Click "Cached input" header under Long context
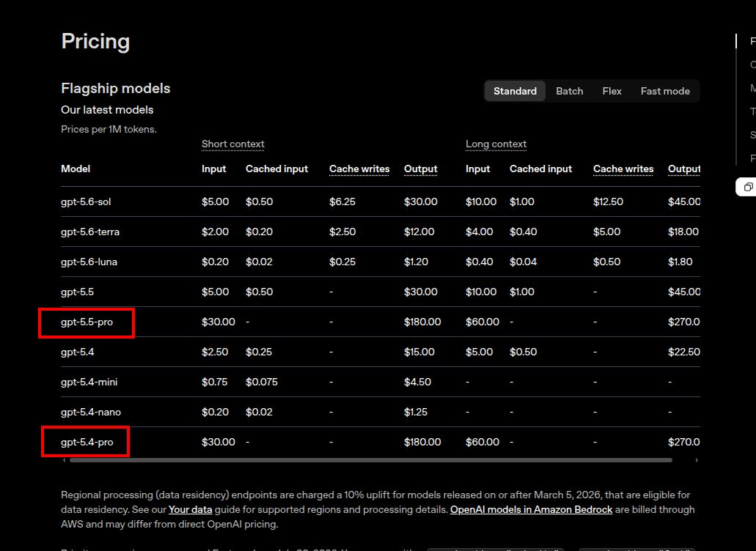756x551 pixels. [x=540, y=169]
